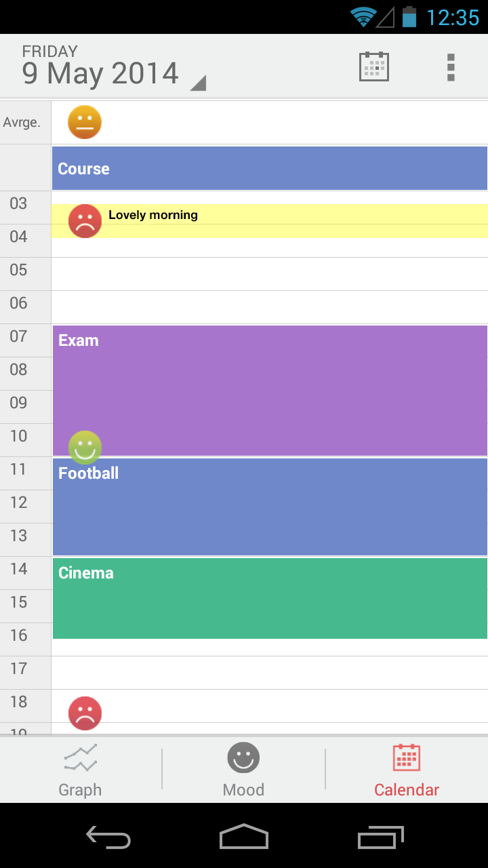The width and height of the screenshot is (488, 868).
Task: Open the recent apps button
Action: pyautogui.click(x=380, y=838)
